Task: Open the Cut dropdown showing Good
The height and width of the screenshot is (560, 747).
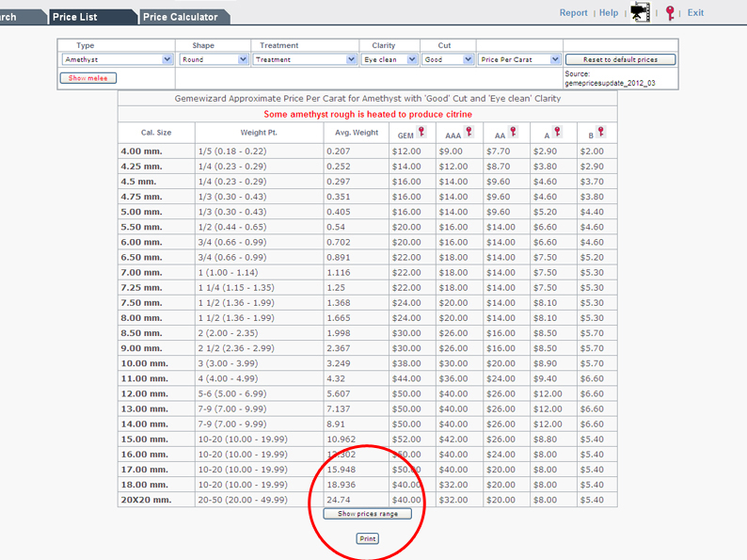Action: click(448, 59)
